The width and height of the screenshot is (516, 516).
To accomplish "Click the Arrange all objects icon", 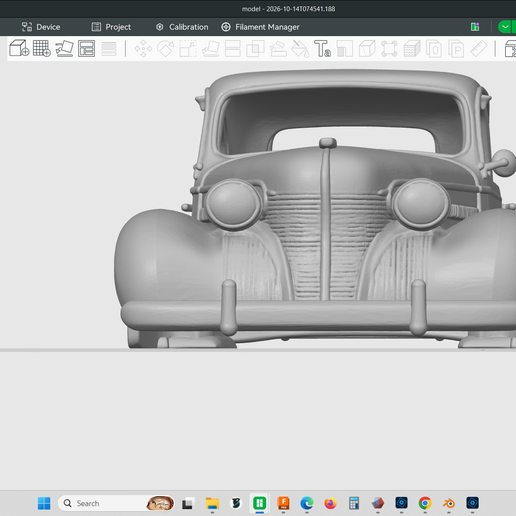I will 86,48.
